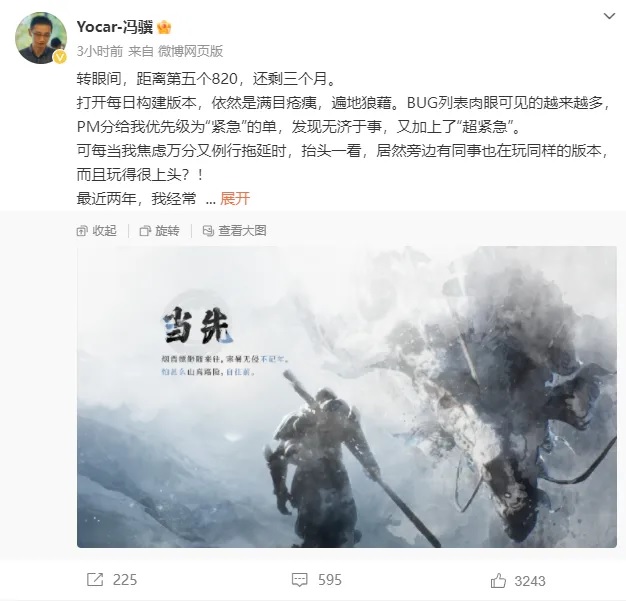
Task: Click the repost share icon
Action: 95,580
